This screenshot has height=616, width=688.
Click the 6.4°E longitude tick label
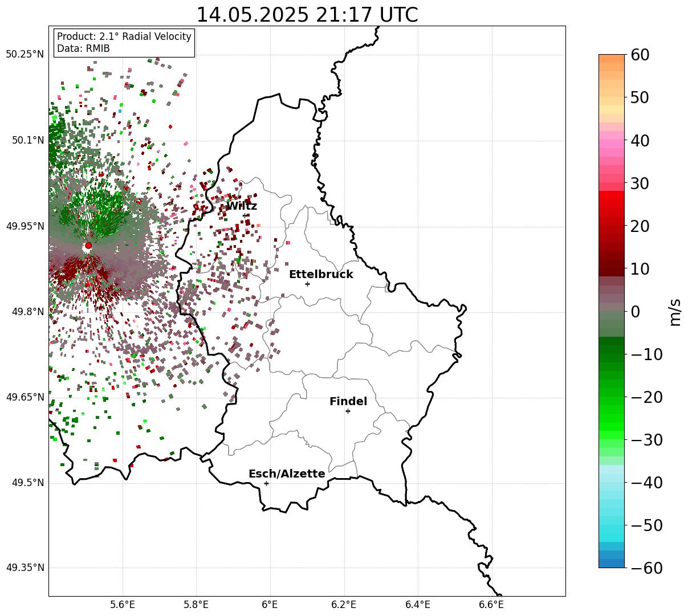tap(418, 604)
